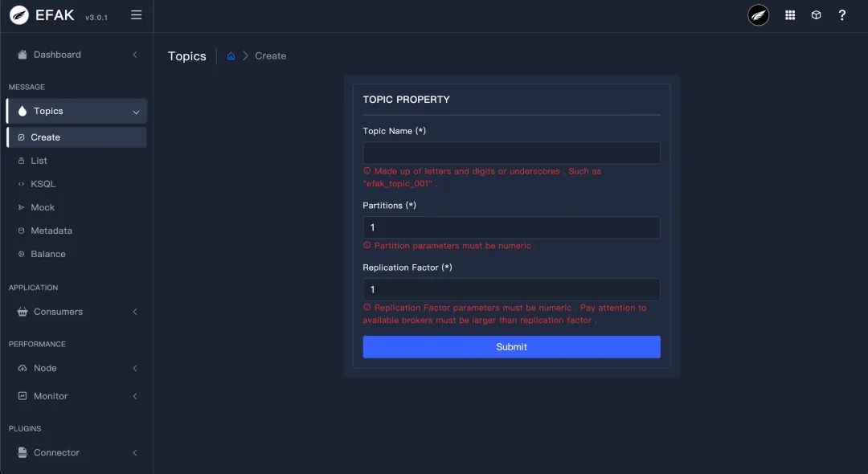Select KSQL in the sidebar
Screen dimensions: 868x474
[43, 184]
